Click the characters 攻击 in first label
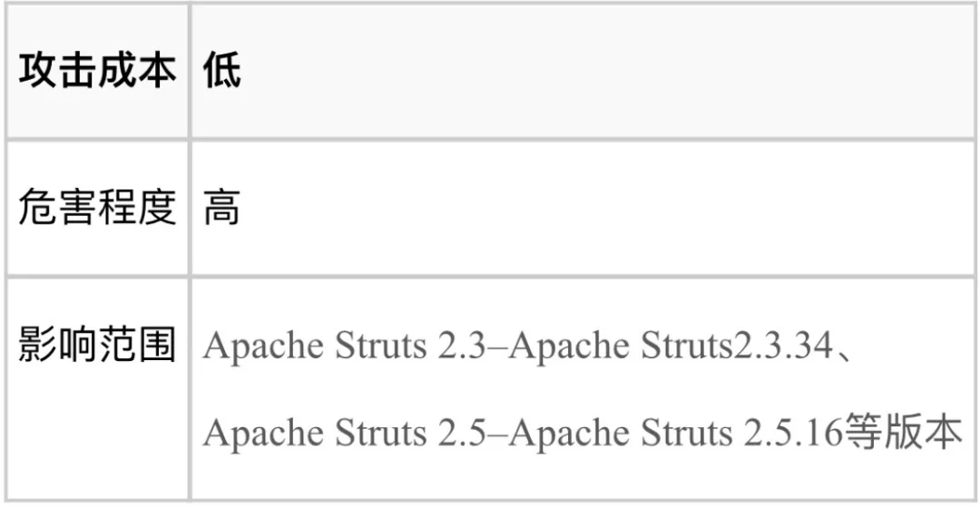Image resolution: width=980 pixels, height=507 pixels. [58, 71]
